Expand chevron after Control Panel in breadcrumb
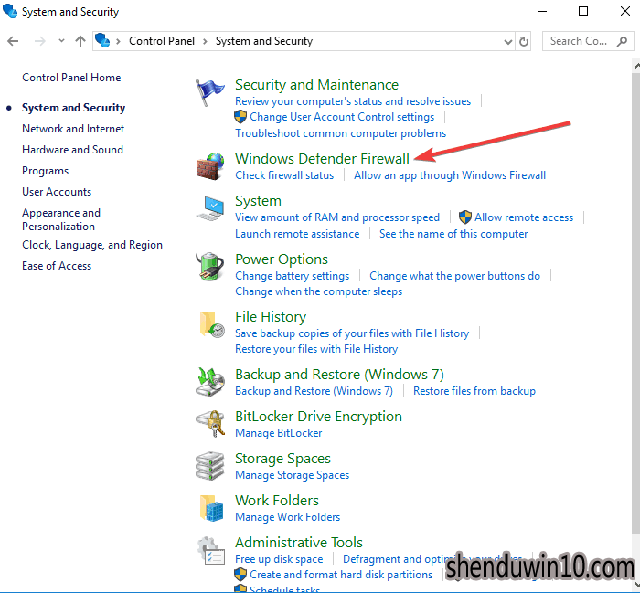 (205, 41)
